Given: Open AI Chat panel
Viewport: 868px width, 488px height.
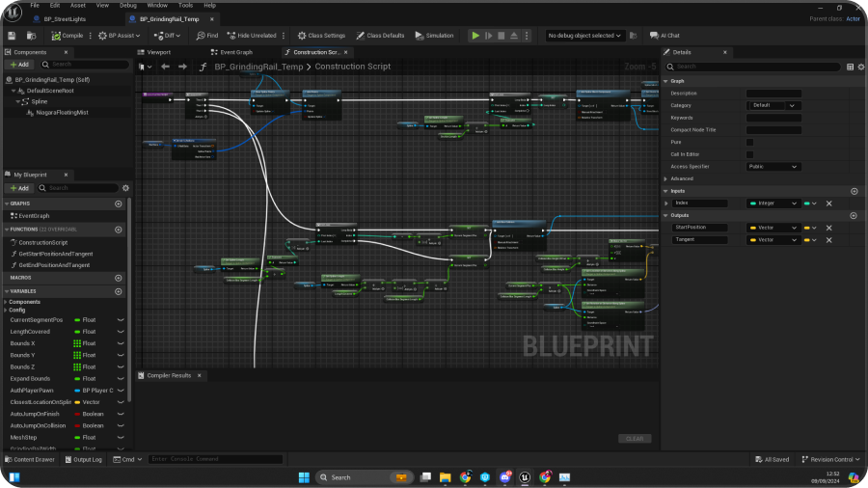Looking at the screenshot, I should pyautogui.click(x=665, y=36).
